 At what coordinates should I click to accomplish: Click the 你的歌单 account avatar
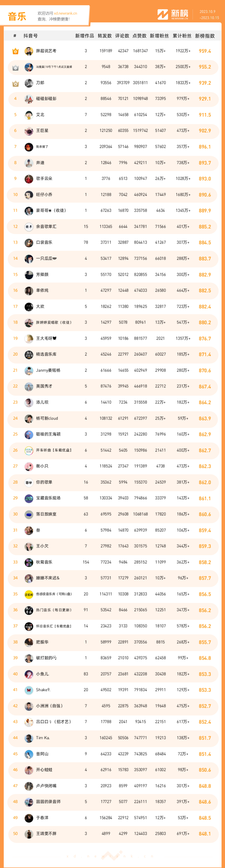(29, 482)
